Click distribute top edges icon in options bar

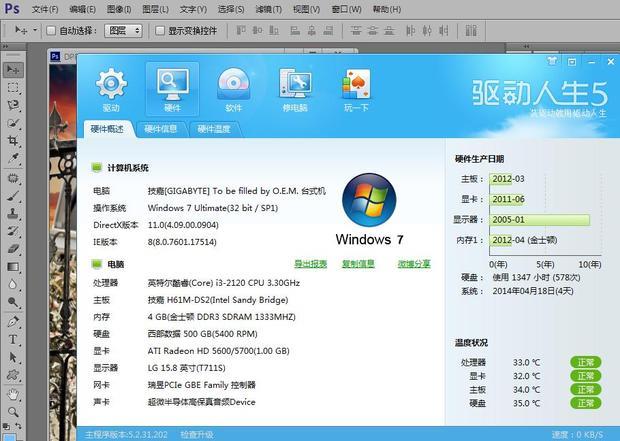click(x=356, y=30)
